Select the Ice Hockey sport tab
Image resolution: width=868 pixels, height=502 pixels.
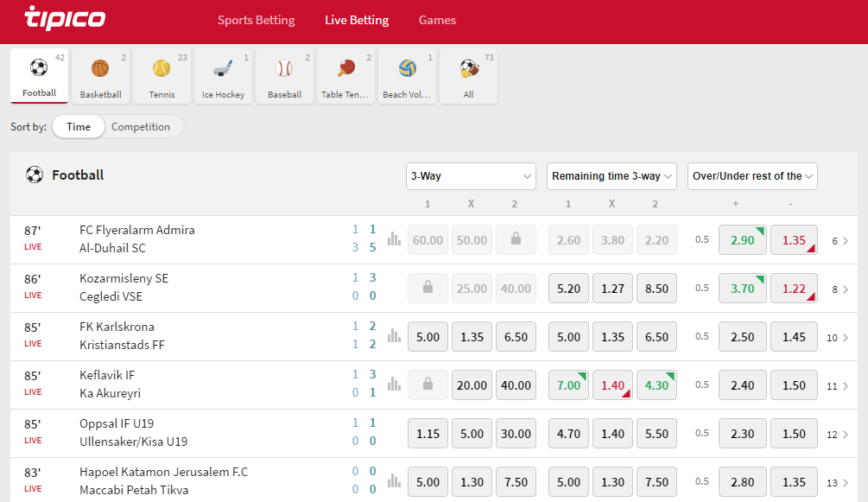(223, 76)
